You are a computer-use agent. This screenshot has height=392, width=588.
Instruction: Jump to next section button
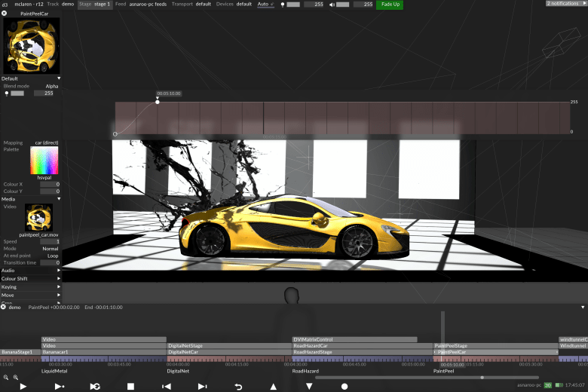pos(202,386)
